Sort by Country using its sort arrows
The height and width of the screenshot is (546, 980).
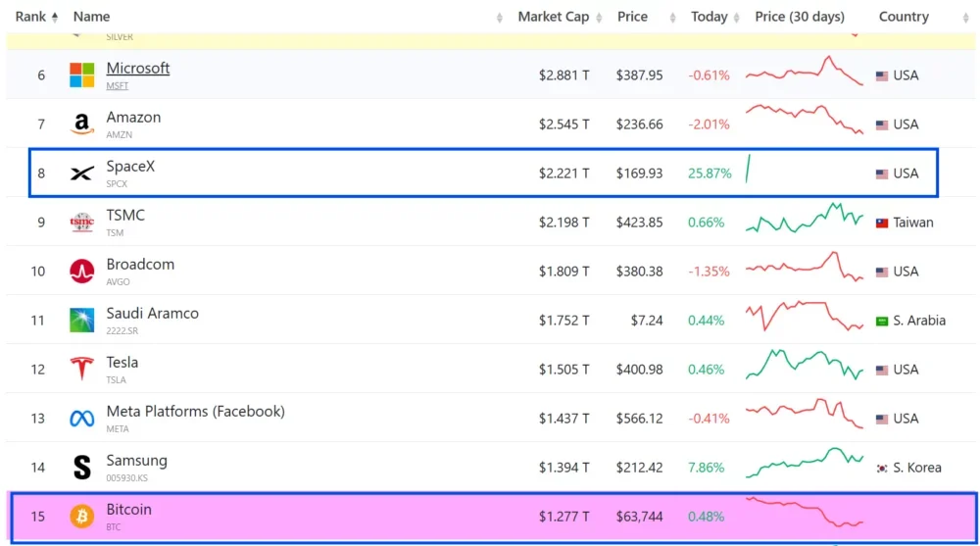[x=965, y=18]
